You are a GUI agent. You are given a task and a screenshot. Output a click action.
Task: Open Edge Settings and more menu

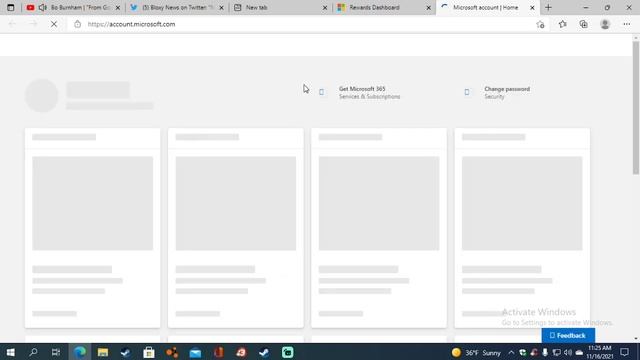627,24
